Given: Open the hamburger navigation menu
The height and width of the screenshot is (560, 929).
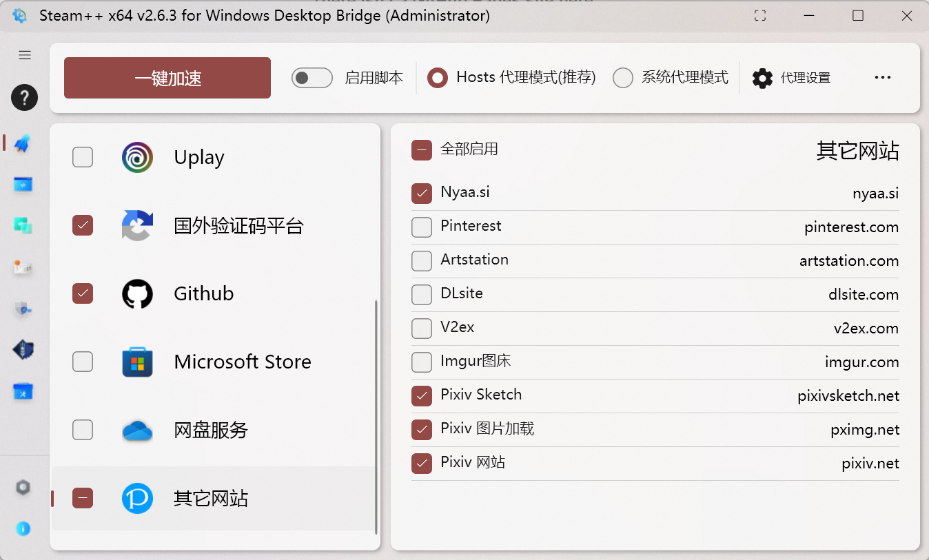Looking at the screenshot, I should click(x=25, y=55).
